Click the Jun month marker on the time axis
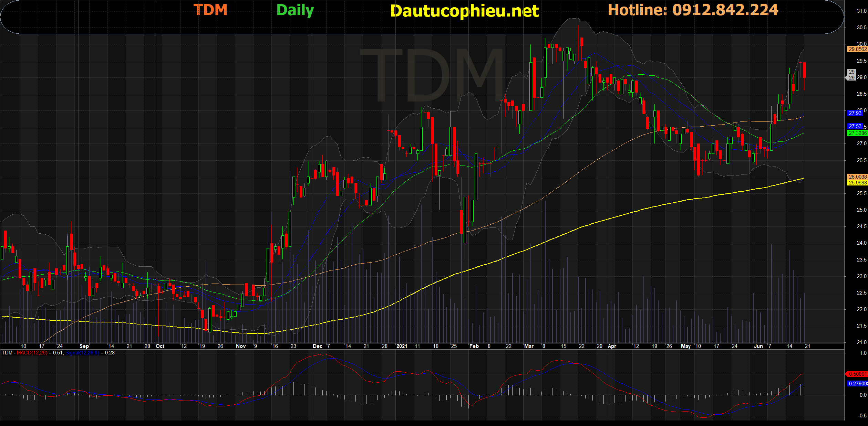 pos(758,346)
